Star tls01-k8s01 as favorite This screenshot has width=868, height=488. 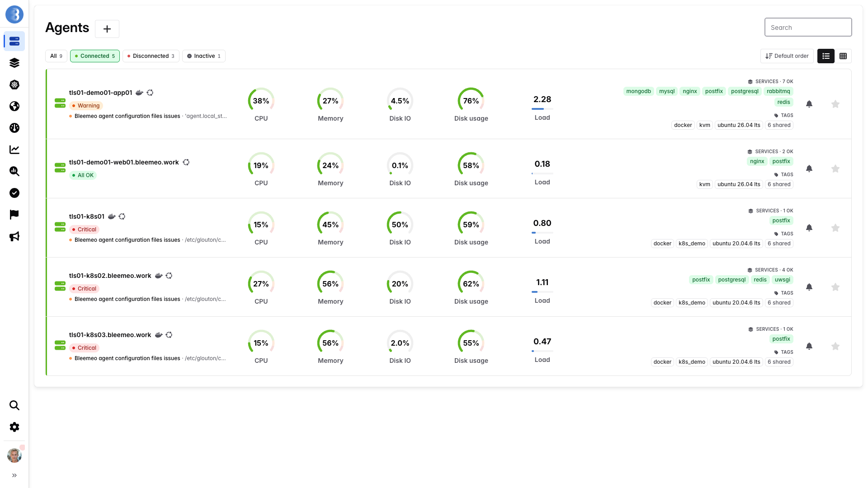click(835, 228)
